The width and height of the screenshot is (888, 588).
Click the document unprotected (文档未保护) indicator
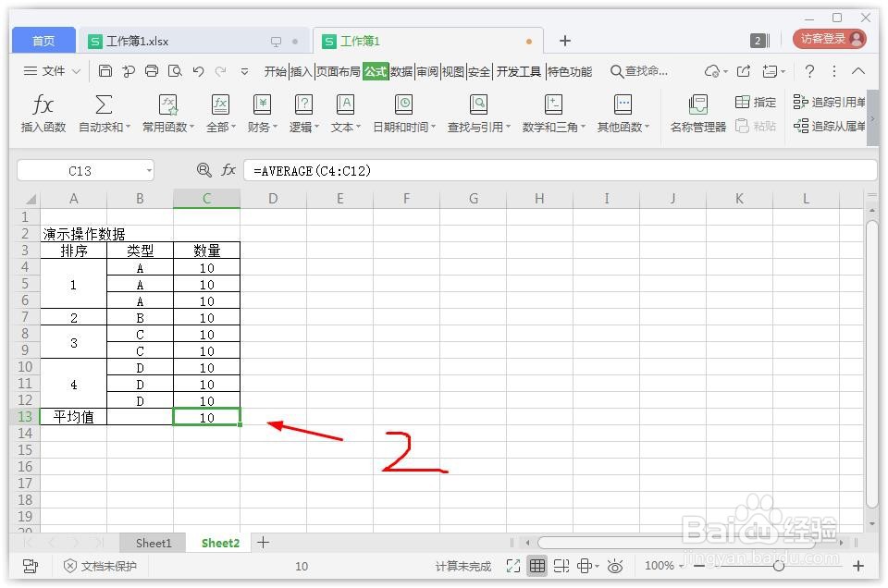click(100, 566)
